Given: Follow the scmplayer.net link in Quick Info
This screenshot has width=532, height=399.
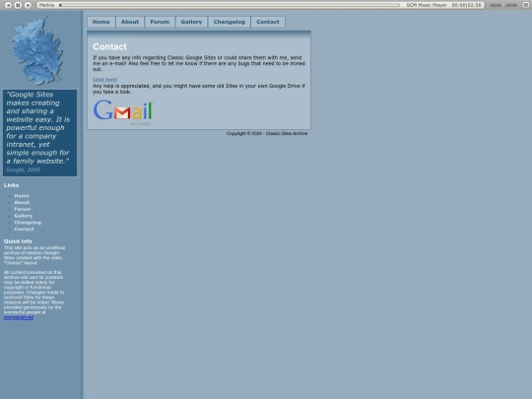Looking at the screenshot, I should pyautogui.click(x=19, y=317).
